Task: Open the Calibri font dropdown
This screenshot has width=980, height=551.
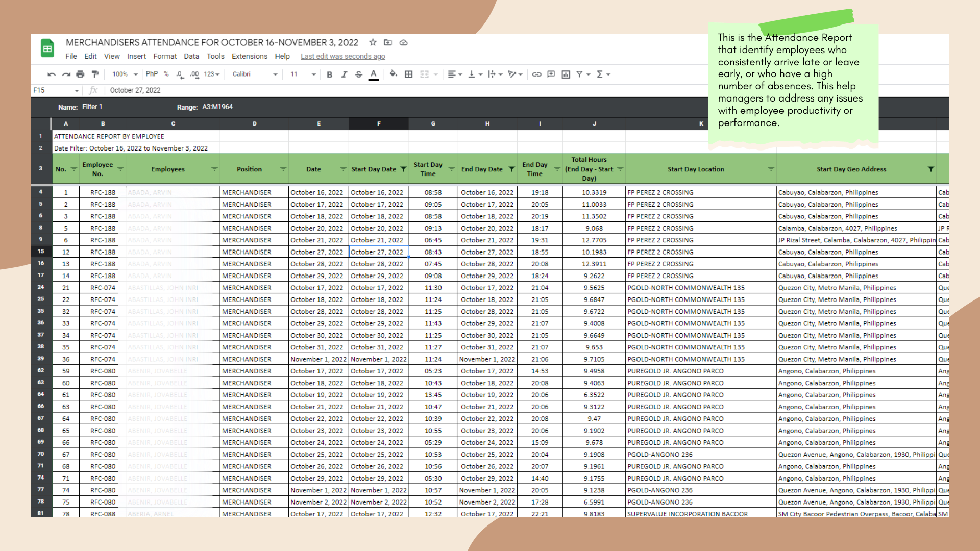Action: pyautogui.click(x=255, y=74)
